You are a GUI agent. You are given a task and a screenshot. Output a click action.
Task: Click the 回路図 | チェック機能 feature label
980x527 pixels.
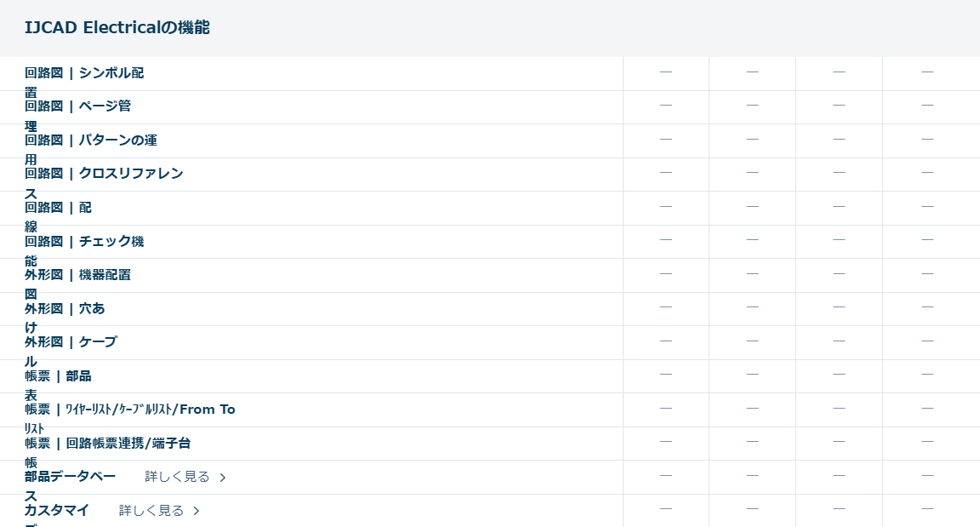tap(84, 242)
